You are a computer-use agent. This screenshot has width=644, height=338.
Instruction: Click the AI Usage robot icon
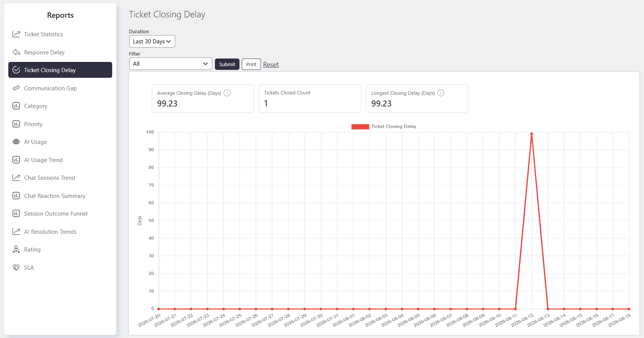[x=16, y=142]
